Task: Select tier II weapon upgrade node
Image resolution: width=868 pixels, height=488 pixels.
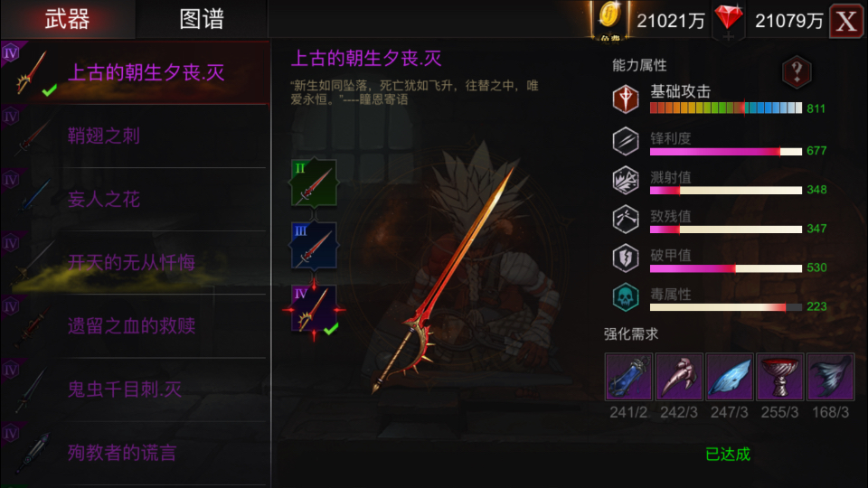Action: [314, 183]
